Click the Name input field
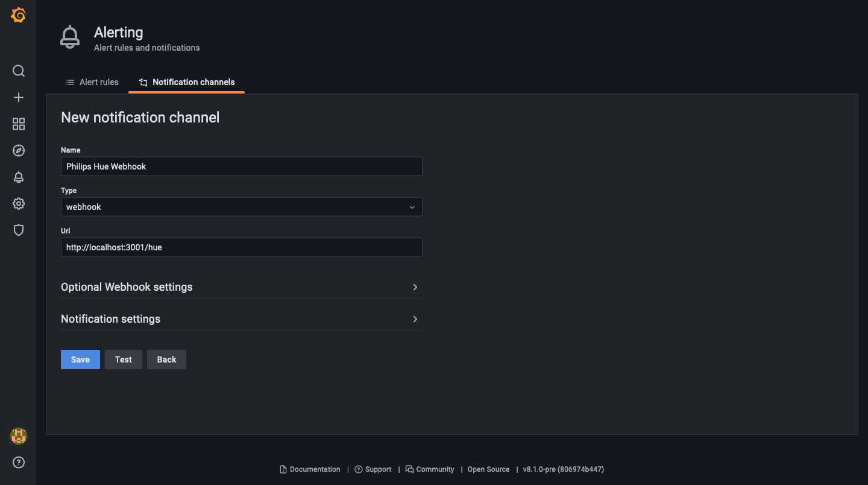Viewport: 868px width, 485px height. coord(241,166)
